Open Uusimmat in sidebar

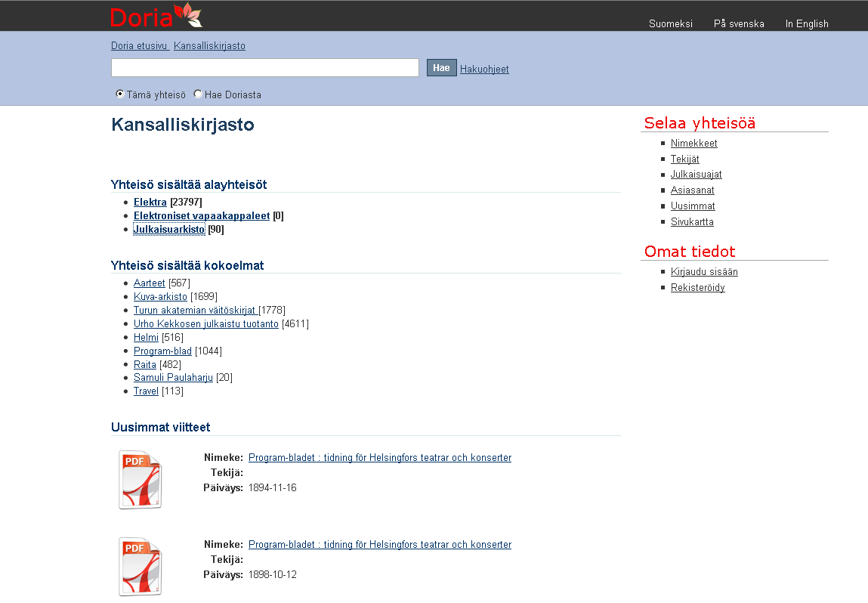(693, 206)
